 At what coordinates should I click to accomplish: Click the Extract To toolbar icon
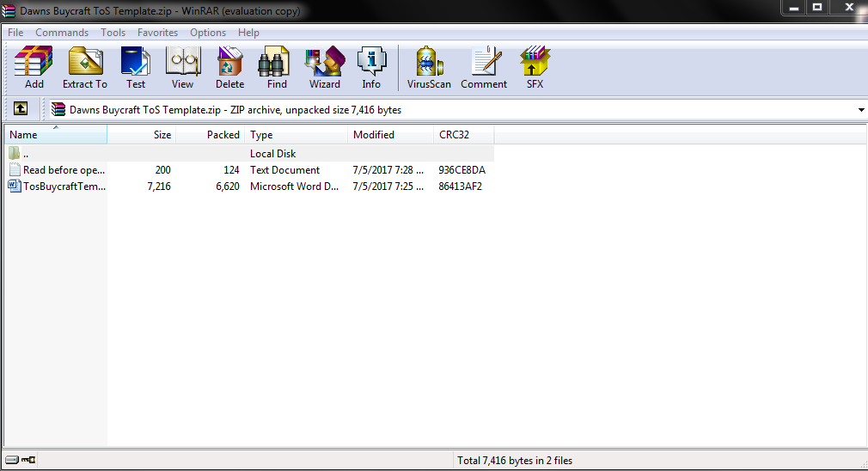click(x=85, y=68)
